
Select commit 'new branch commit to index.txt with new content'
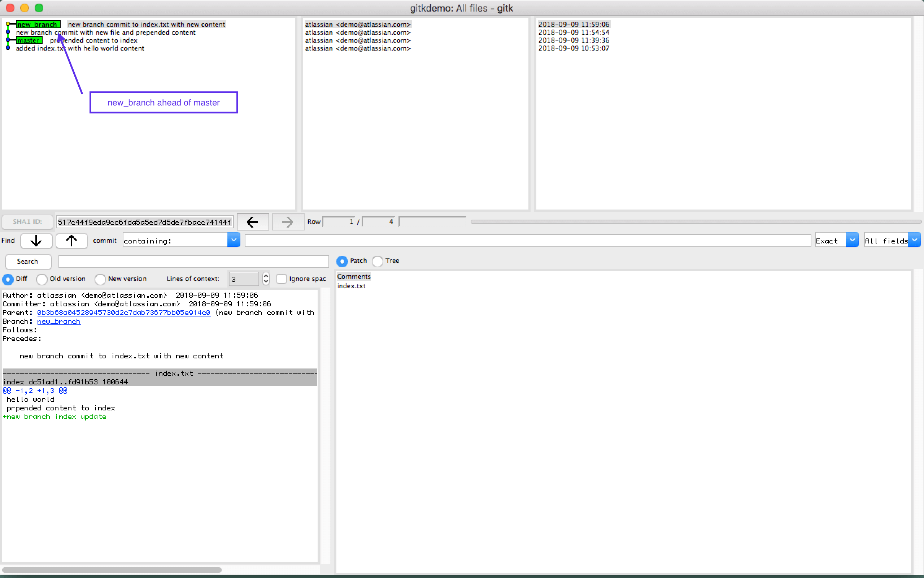coord(147,25)
